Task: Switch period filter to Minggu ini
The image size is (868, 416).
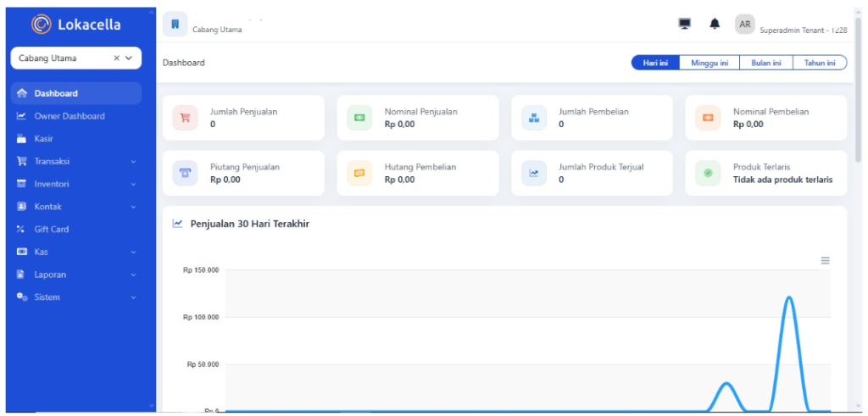Action: (709, 63)
